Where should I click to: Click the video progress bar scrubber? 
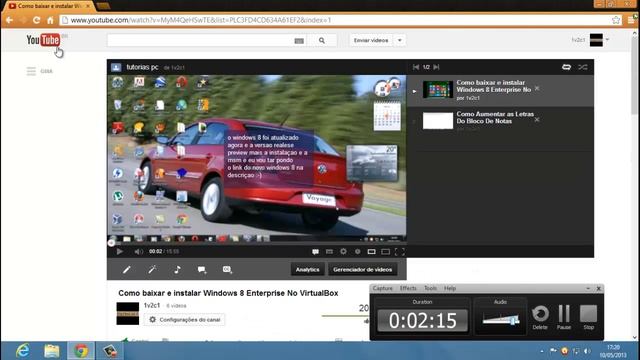(111, 243)
